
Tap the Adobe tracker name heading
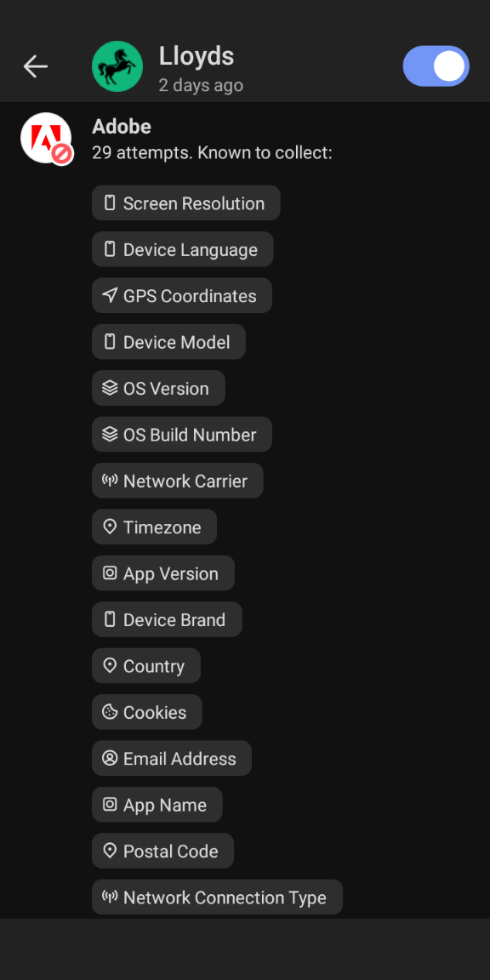point(122,127)
